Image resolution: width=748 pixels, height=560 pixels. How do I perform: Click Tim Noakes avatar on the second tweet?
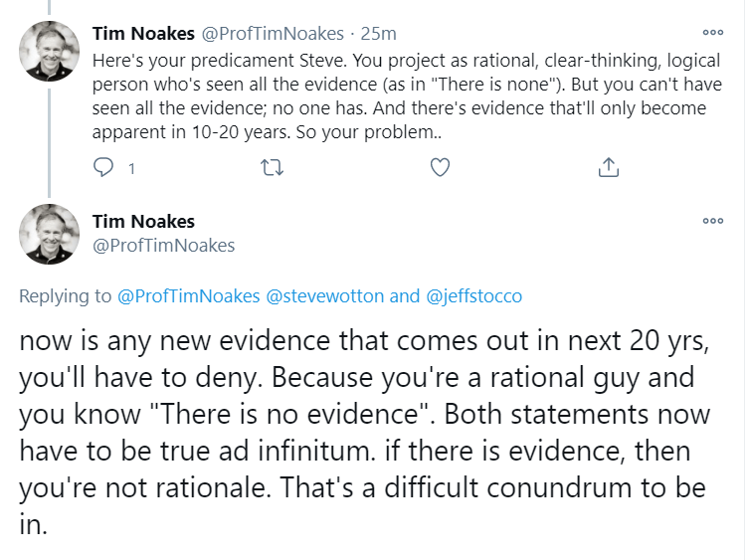click(x=50, y=235)
